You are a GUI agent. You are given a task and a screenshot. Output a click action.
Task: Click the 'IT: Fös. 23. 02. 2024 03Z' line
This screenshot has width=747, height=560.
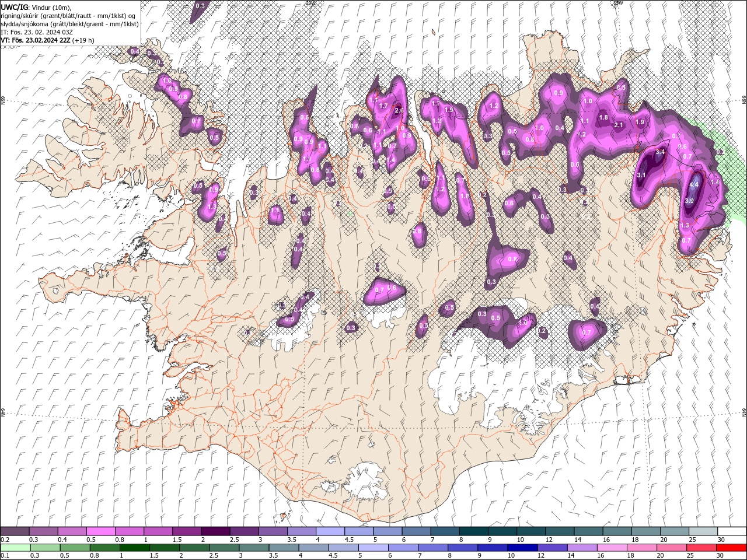[x=37, y=32]
